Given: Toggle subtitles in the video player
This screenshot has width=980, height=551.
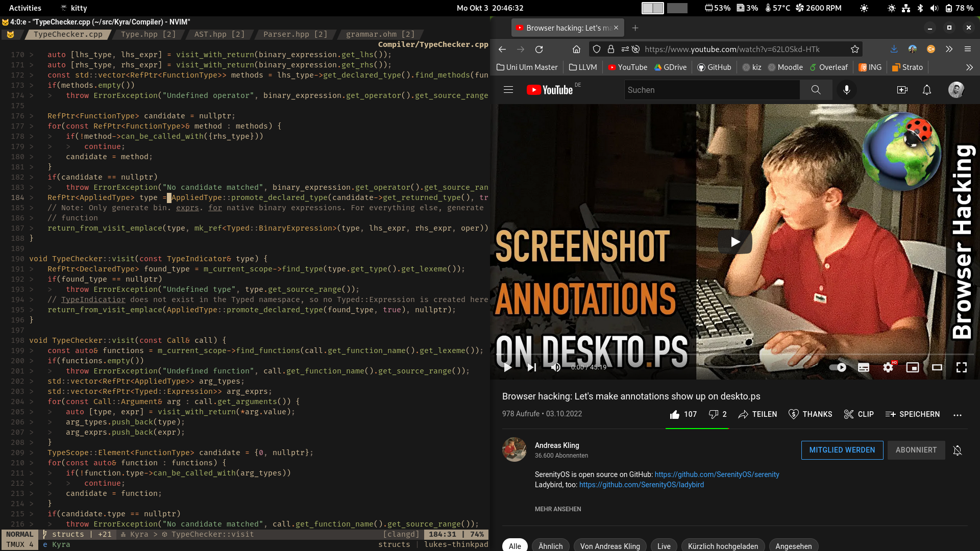Looking at the screenshot, I should pyautogui.click(x=863, y=367).
